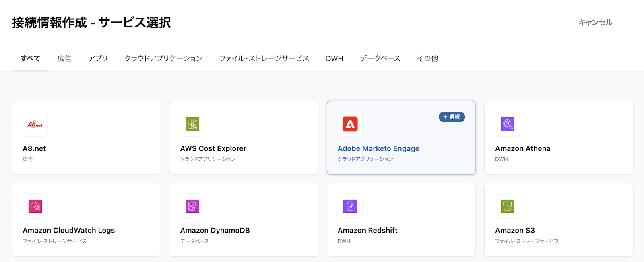Screen dimensions: 644x262
Task: Click クラウドアプリケーション label under AWS Cost Explorer
Action: click(x=208, y=159)
